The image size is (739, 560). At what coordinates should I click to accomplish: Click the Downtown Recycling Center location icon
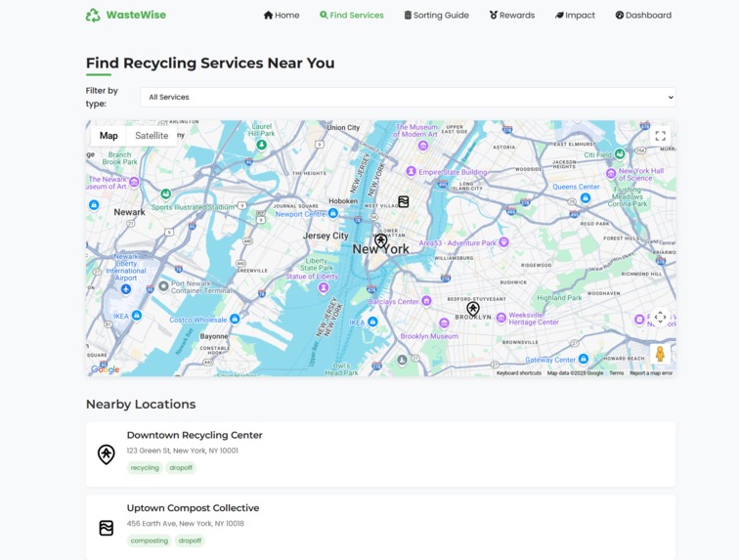click(106, 454)
